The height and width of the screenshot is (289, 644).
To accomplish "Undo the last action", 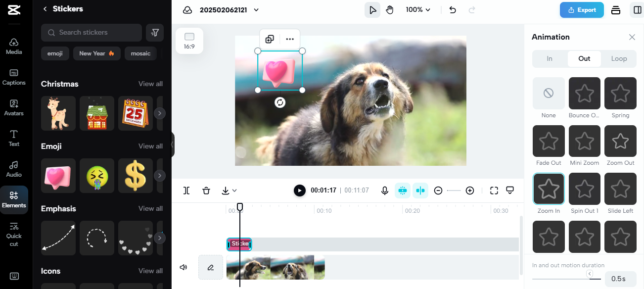I will [453, 10].
